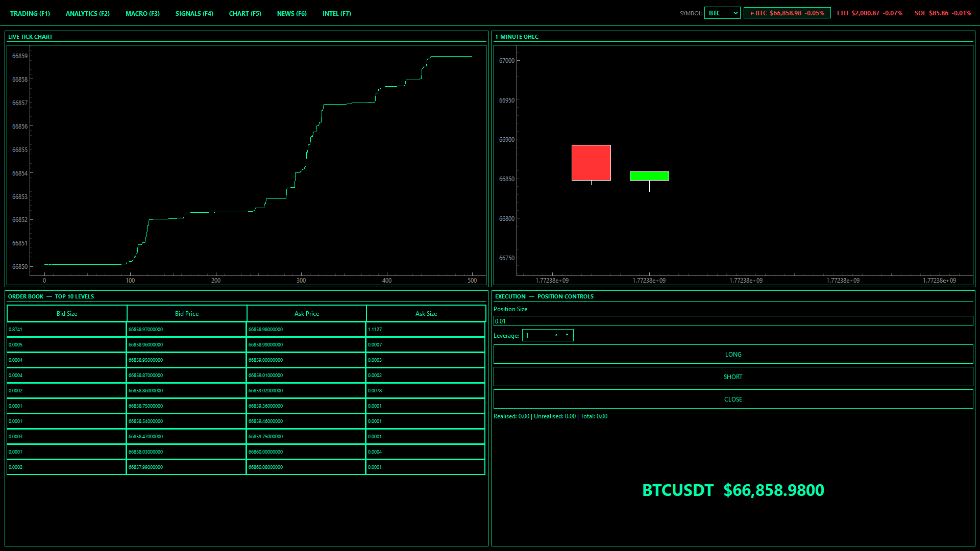Open the CHART (F5) tab
The image size is (980, 551).
245,14
